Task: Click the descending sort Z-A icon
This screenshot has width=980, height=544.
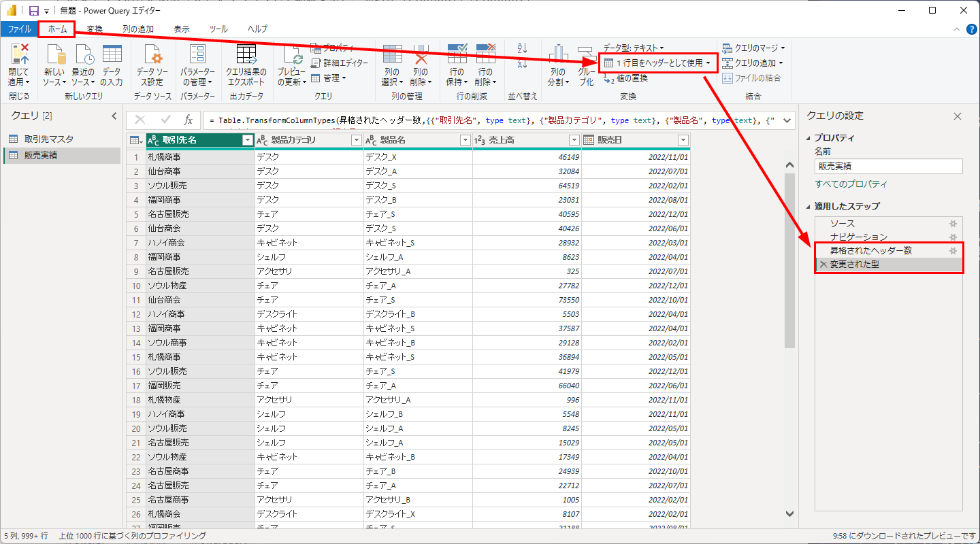Action: pyautogui.click(x=523, y=63)
